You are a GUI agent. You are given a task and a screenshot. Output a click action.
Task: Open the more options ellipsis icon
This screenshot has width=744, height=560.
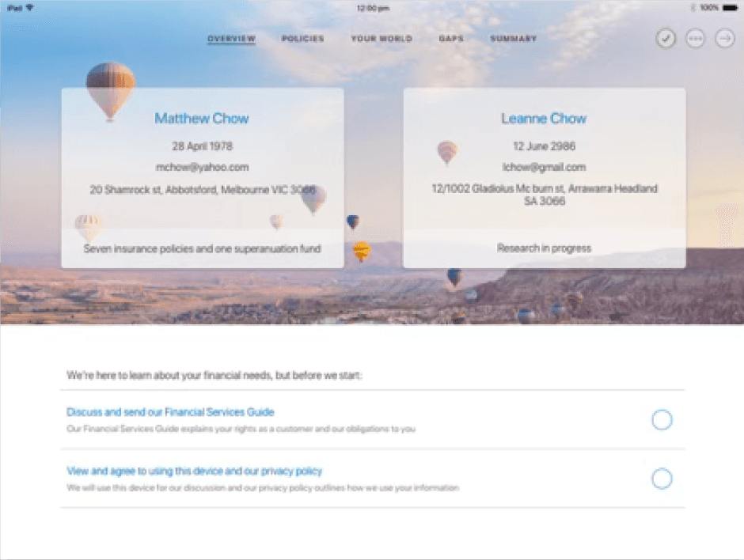(x=695, y=39)
